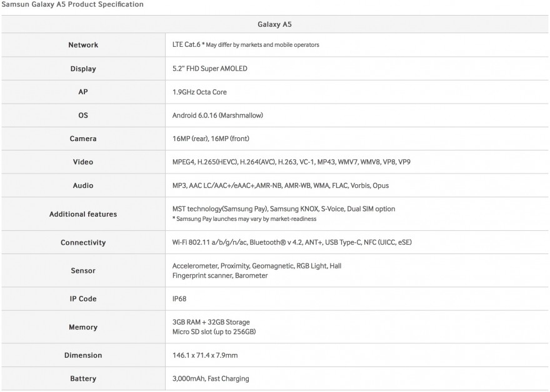This screenshot has width=550, height=392.
Task: Click the Samsung Pay launches footnote text
Action: point(244,219)
